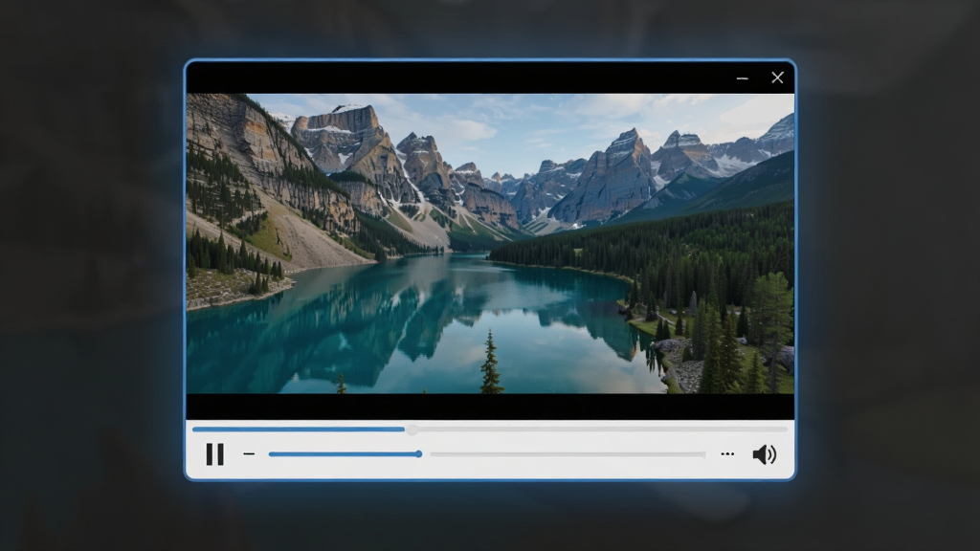980x551 pixels.
Task: Open the three-dots more options menu
Action: (x=727, y=454)
